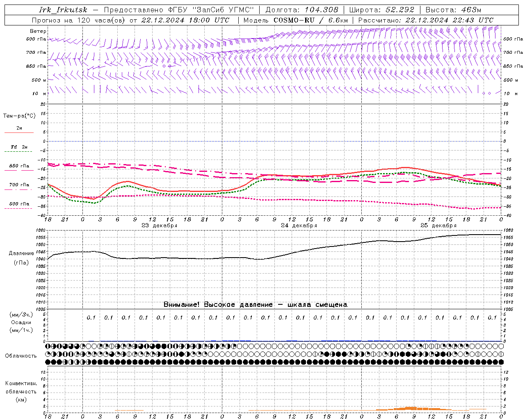Viewport: 525px width, 420px height.
Task: Select the 700 гПа temperature legend entry
Action: tap(19, 185)
